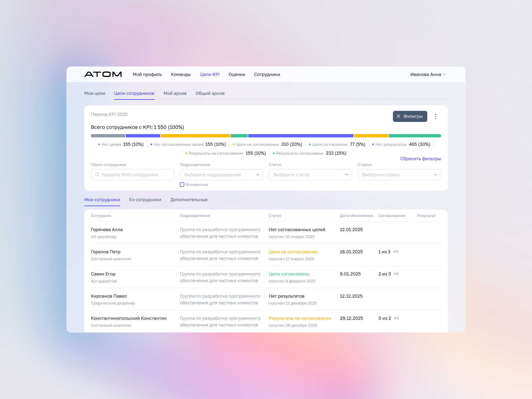Click Сбросить фильтры link
The height and width of the screenshot is (399, 532).
[420, 159]
